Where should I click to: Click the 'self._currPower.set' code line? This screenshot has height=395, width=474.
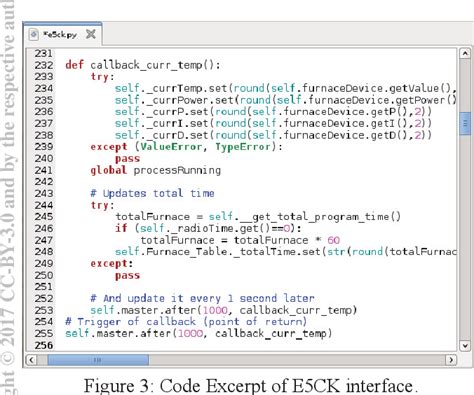285,100
